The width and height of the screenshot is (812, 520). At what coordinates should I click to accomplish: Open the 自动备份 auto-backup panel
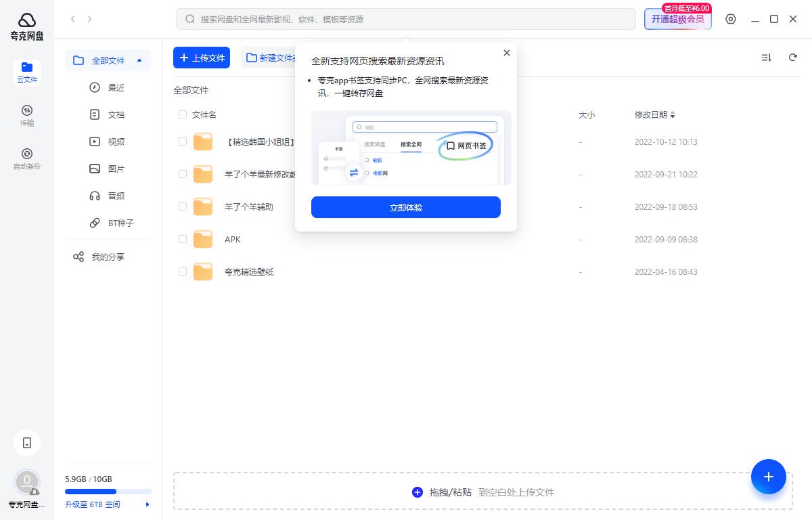pos(27,159)
